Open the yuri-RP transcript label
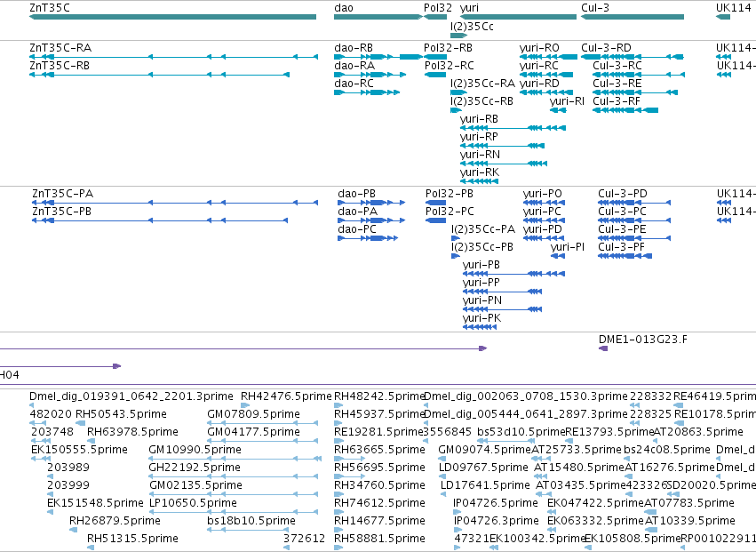Viewport: 756px width, 552px height. pos(479,137)
